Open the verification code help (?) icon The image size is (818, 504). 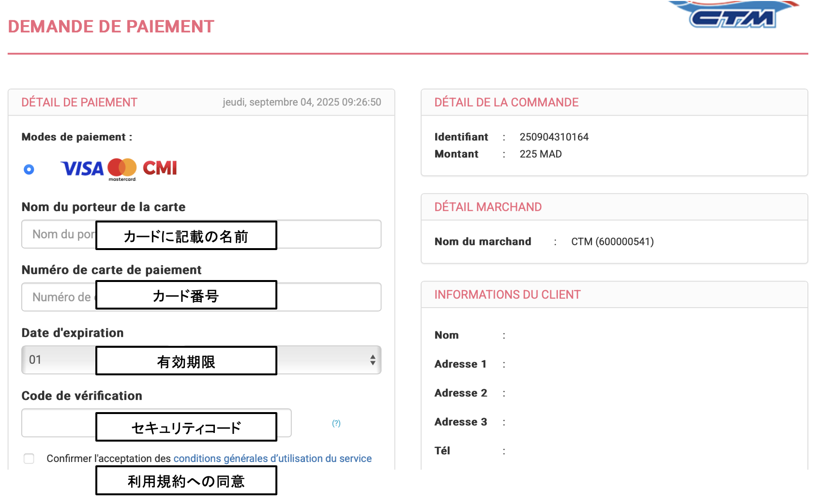click(x=336, y=423)
